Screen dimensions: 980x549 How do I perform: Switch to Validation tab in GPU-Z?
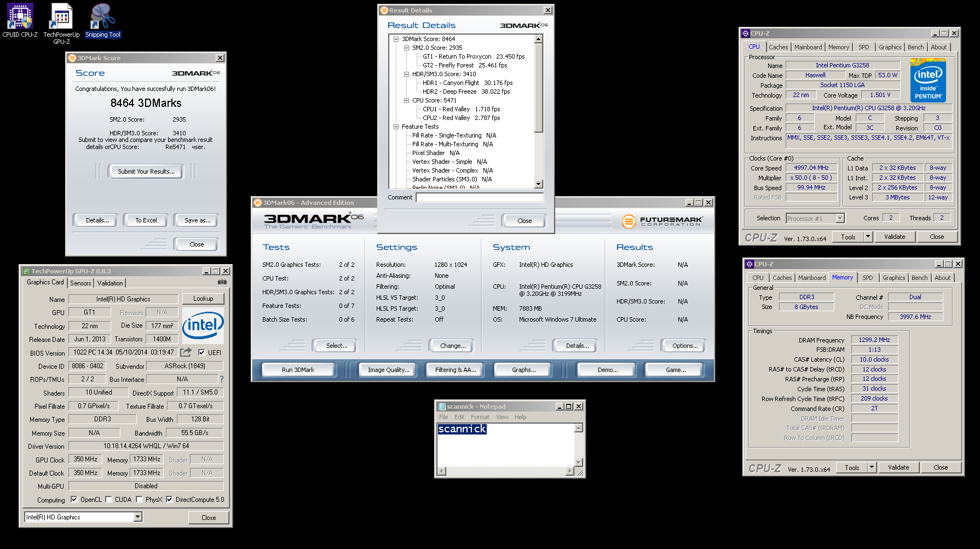click(110, 283)
